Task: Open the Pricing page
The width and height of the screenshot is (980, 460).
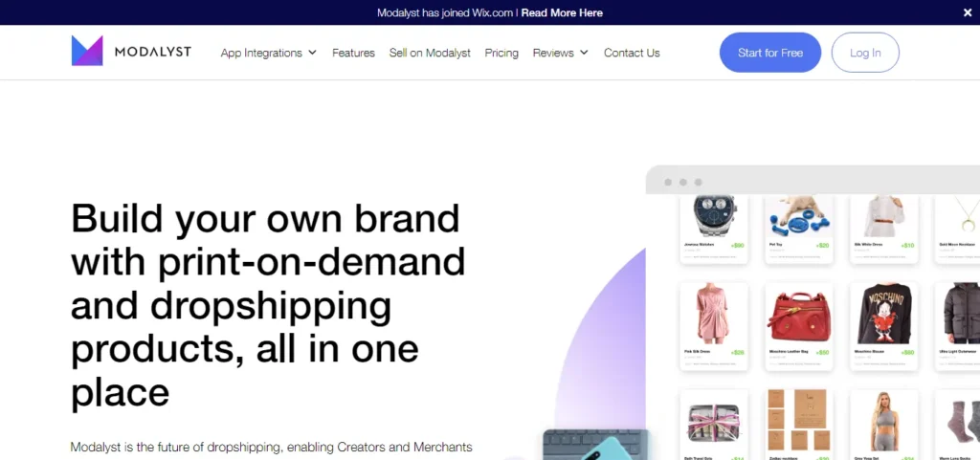Action: tap(501, 53)
